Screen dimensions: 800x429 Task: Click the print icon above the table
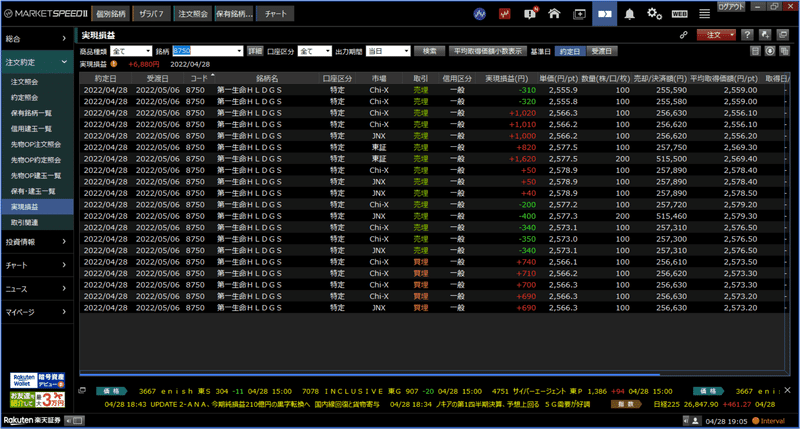(x=756, y=51)
